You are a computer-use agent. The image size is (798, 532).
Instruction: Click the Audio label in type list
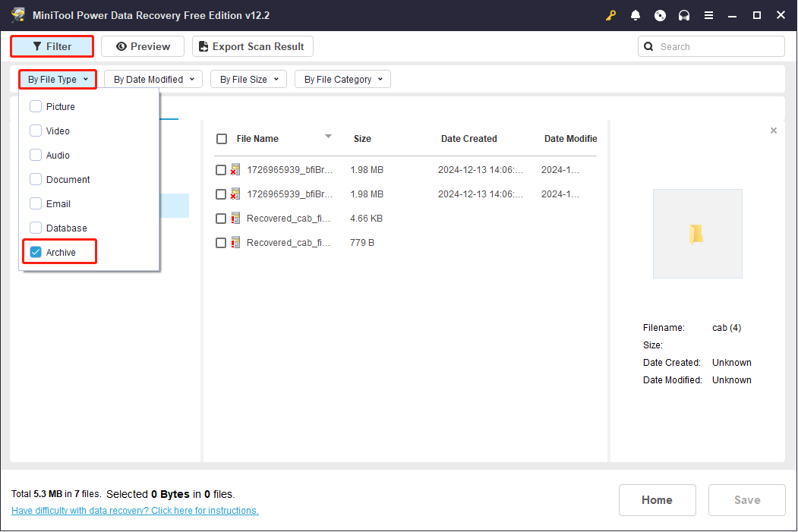click(x=58, y=155)
